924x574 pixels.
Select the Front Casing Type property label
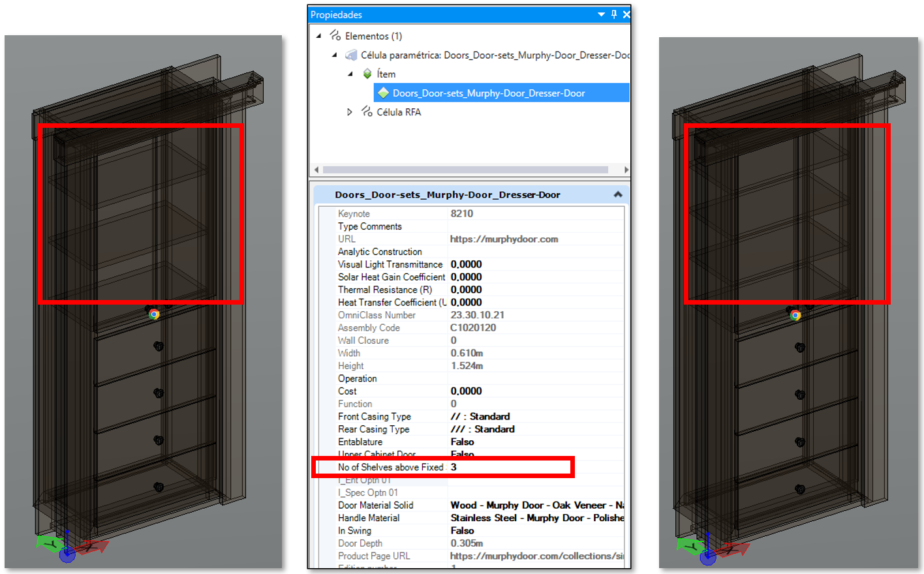(375, 416)
